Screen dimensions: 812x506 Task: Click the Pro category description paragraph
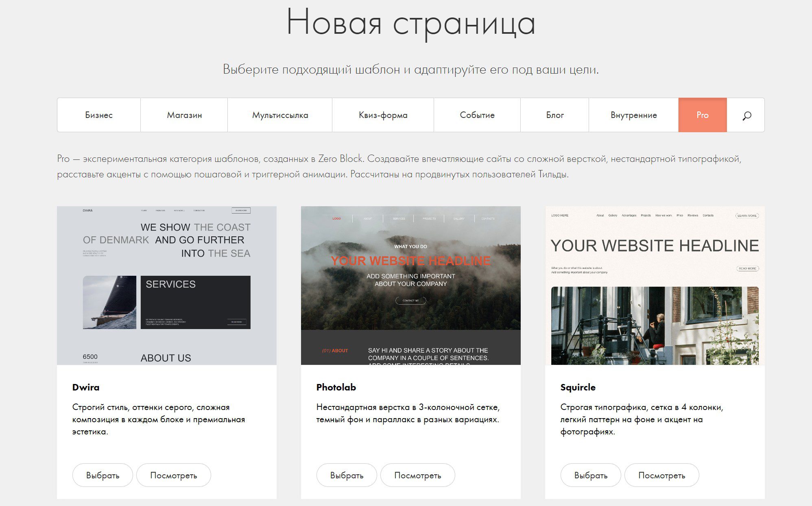[399, 166]
